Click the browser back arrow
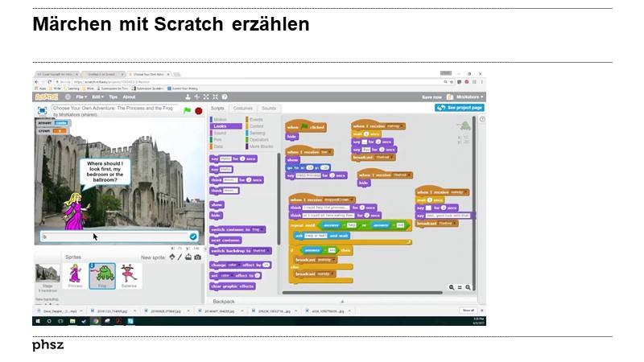 click(x=36, y=82)
